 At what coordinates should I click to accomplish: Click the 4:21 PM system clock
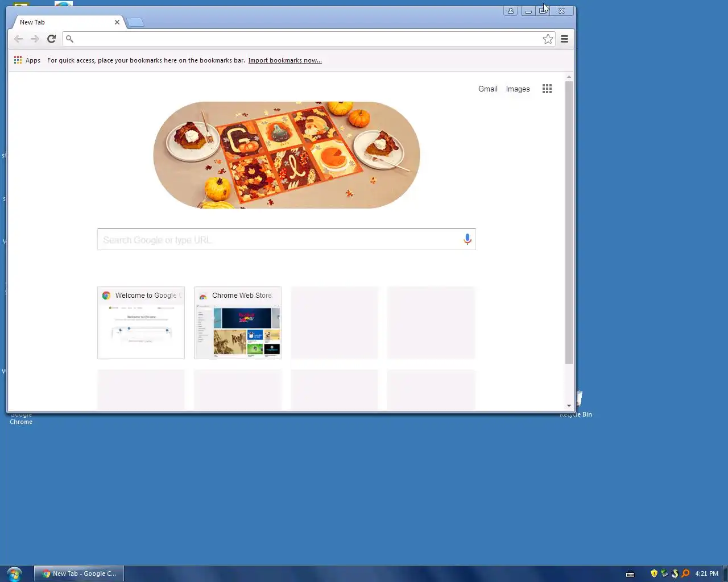706,573
